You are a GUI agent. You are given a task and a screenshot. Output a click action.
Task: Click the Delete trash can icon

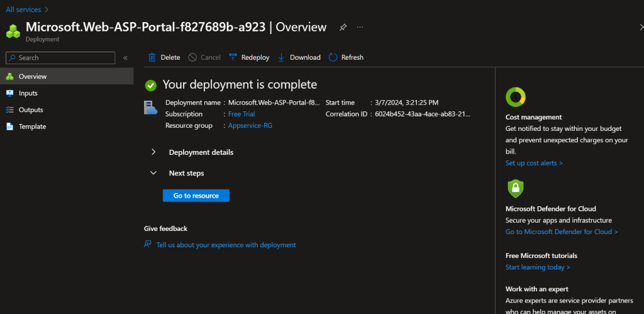click(x=152, y=57)
